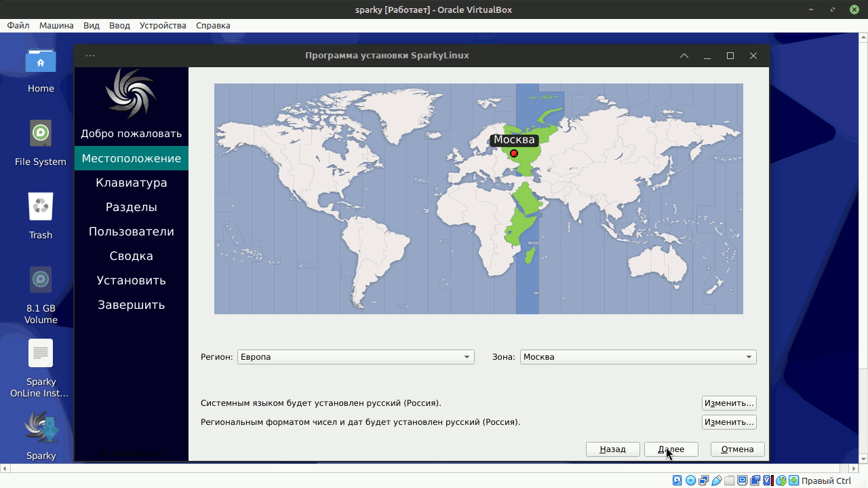This screenshot has height=488, width=868.
Task: Proceed with the Далее button
Action: [x=671, y=449]
